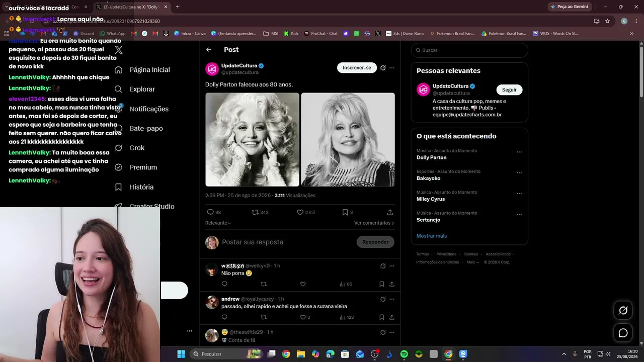Open the floating chat bubble button

click(x=623, y=333)
